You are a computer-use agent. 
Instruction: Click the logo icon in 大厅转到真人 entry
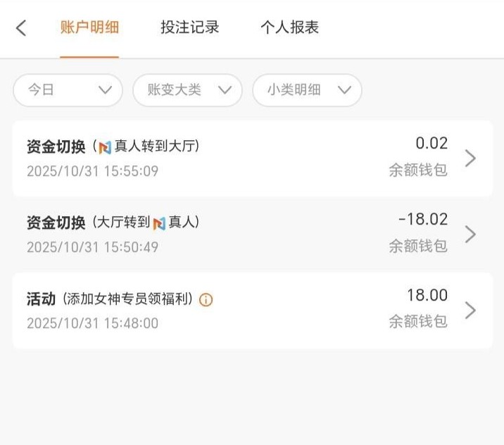coord(159,223)
